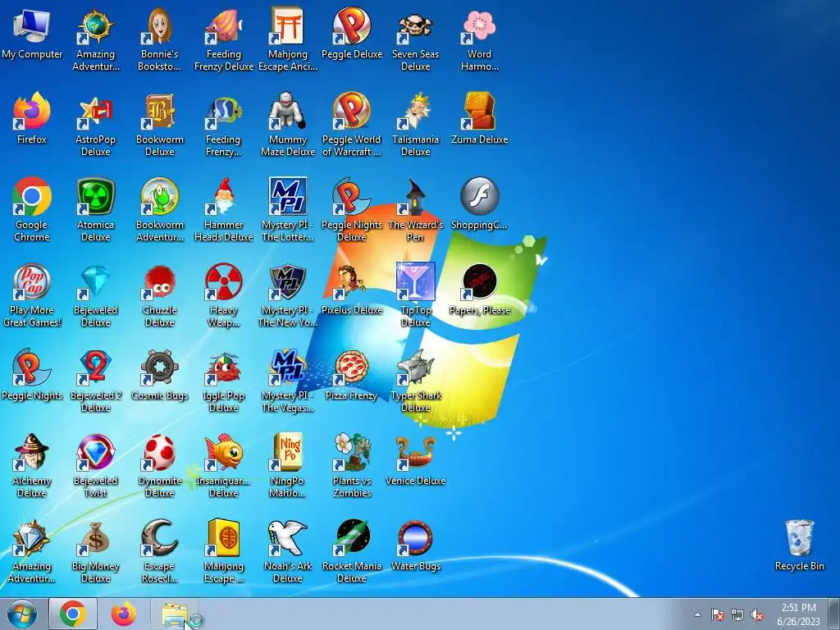
Task: Click the Bejeweled Deluxe gem icon
Action: [95, 294]
